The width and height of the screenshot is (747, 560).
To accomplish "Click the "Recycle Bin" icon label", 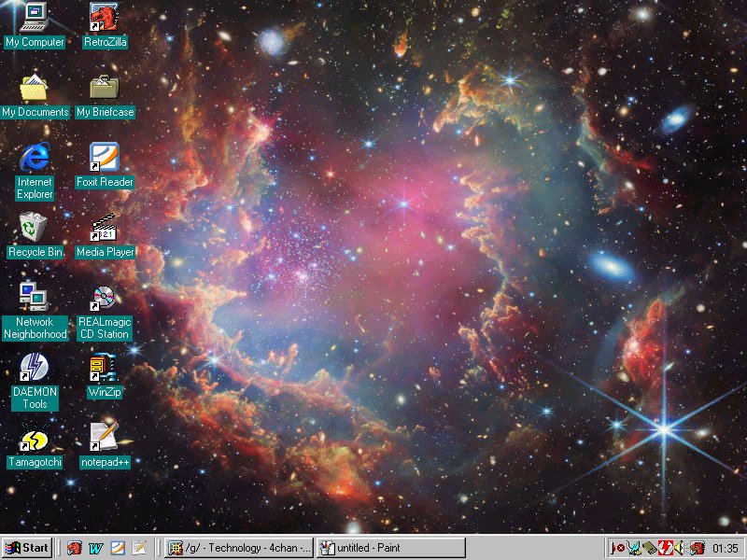I will (x=35, y=252).
